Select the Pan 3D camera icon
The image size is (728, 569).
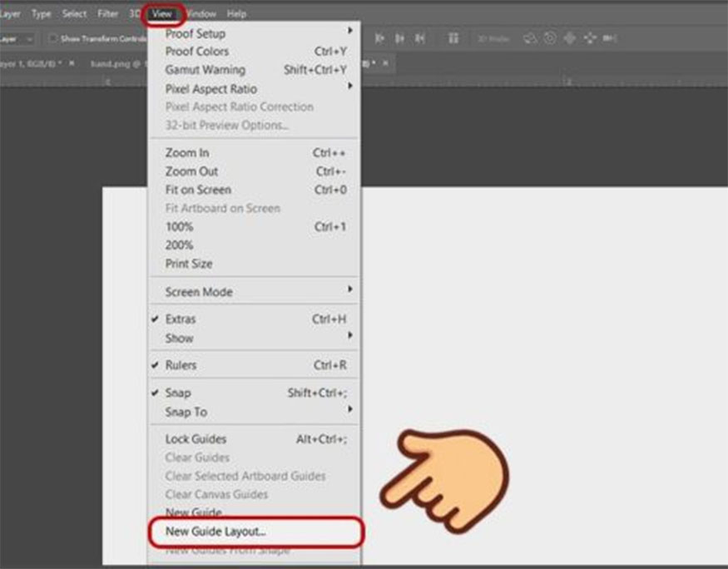coord(570,38)
